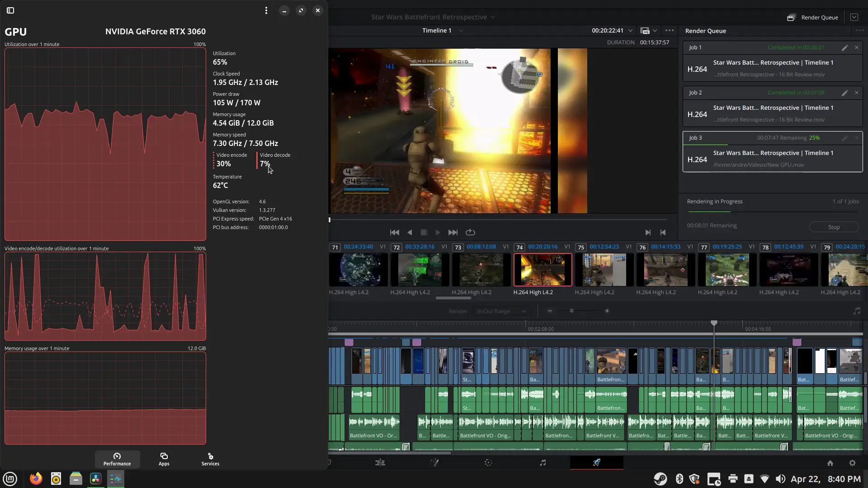The height and width of the screenshot is (488, 868).
Task: Open the viewer options three-dot menu
Action: click(670, 30)
